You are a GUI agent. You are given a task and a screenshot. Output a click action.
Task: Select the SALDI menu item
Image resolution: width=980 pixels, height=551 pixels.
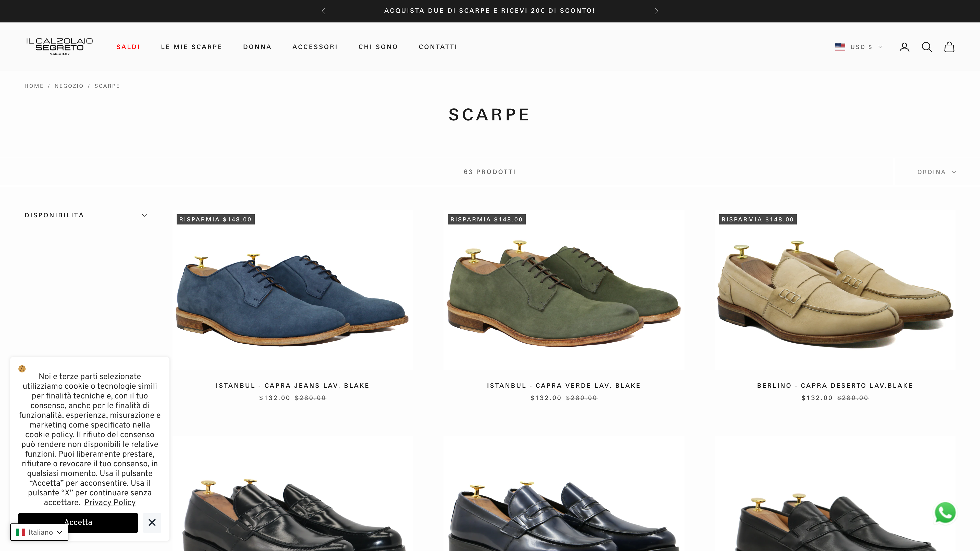click(128, 47)
